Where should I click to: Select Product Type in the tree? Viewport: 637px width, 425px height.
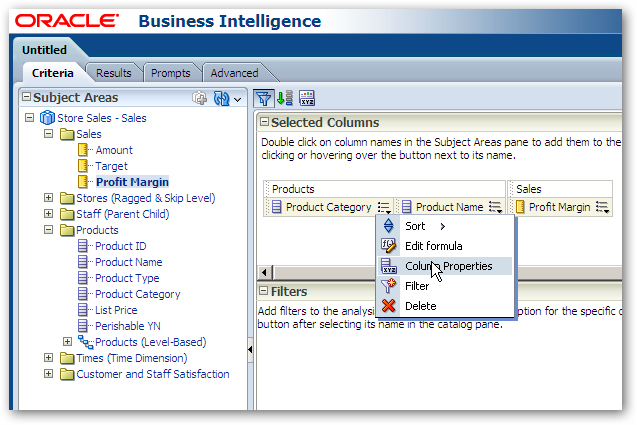tap(127, 278)
